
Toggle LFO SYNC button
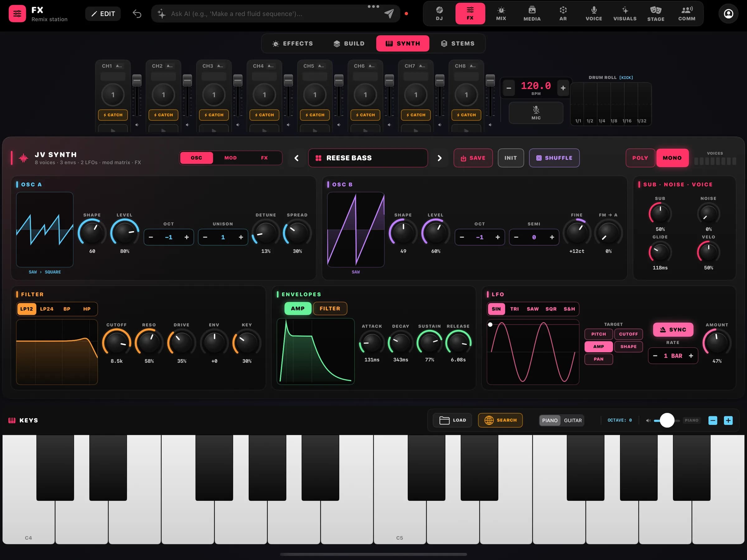[673, 329]
